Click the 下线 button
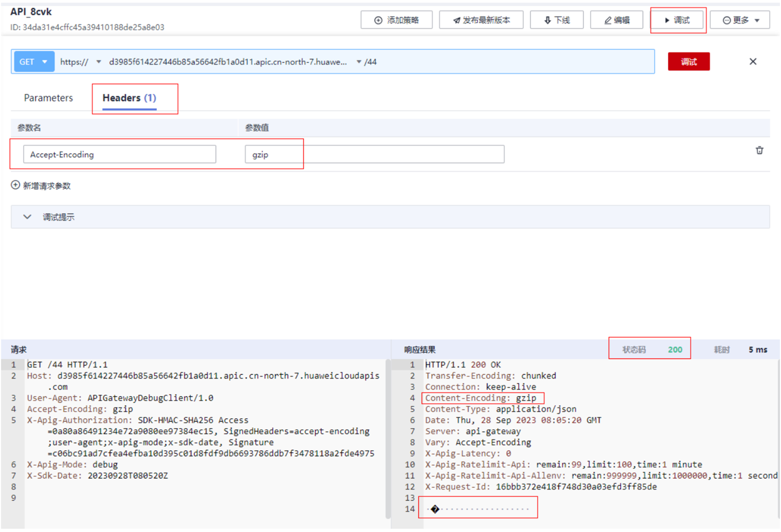Screen dimensions: 781x532 pyautogui.click(x=557, y=20)
